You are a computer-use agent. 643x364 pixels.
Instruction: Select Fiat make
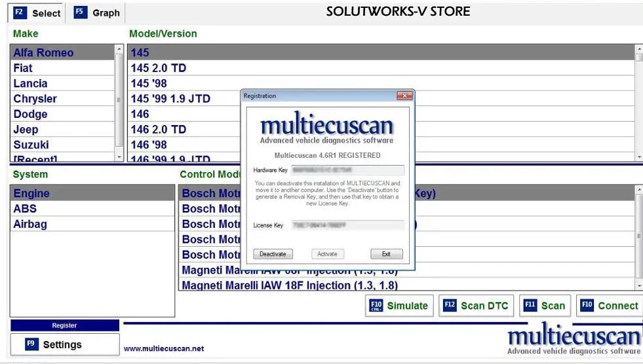[x=62, y=68]
